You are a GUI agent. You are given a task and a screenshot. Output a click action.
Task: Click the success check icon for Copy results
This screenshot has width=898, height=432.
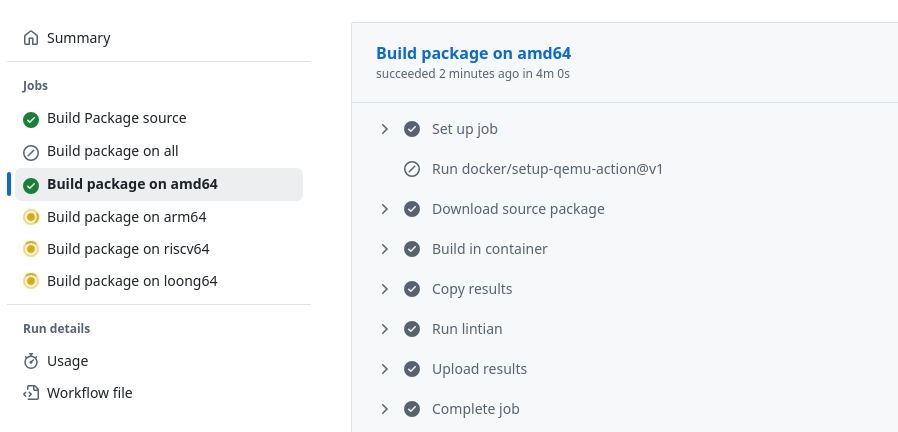pos(412,289)
